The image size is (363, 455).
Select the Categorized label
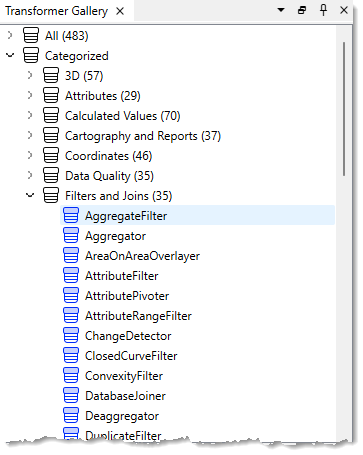pos(77,56)
